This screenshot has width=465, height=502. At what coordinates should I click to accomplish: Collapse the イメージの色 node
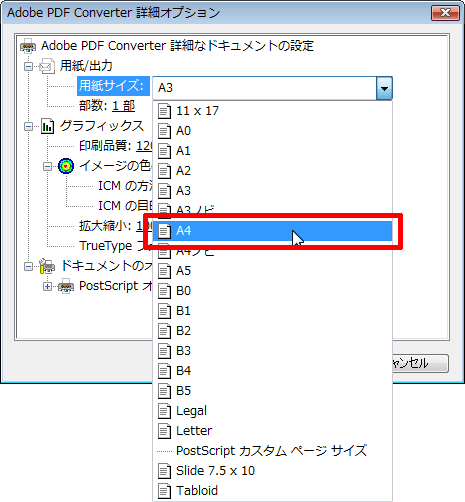pyautogui.click(x=48, y=166)
